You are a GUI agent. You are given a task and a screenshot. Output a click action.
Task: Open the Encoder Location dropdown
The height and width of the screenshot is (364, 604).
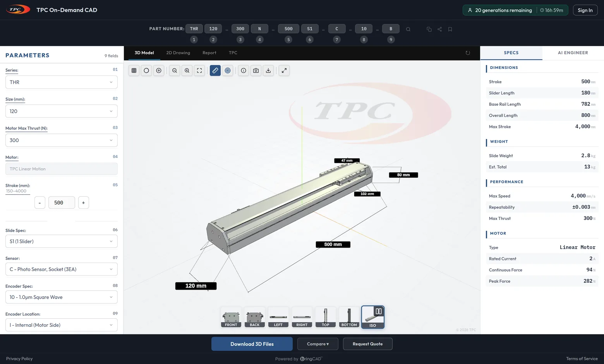point(62,325)
